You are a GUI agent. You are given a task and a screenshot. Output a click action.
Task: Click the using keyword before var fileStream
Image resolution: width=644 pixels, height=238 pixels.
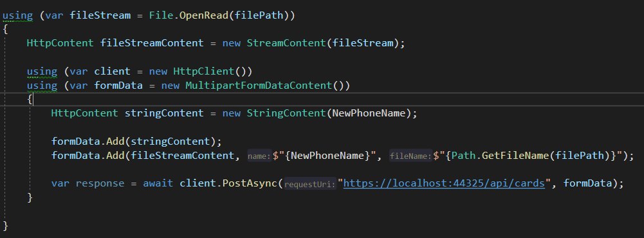point(17,16)
